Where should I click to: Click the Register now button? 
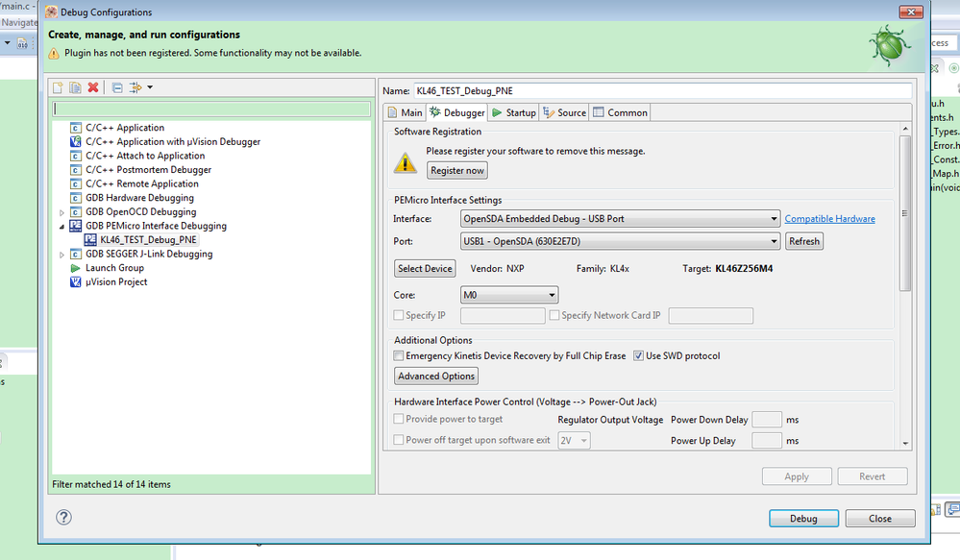[x=457, y=171]
